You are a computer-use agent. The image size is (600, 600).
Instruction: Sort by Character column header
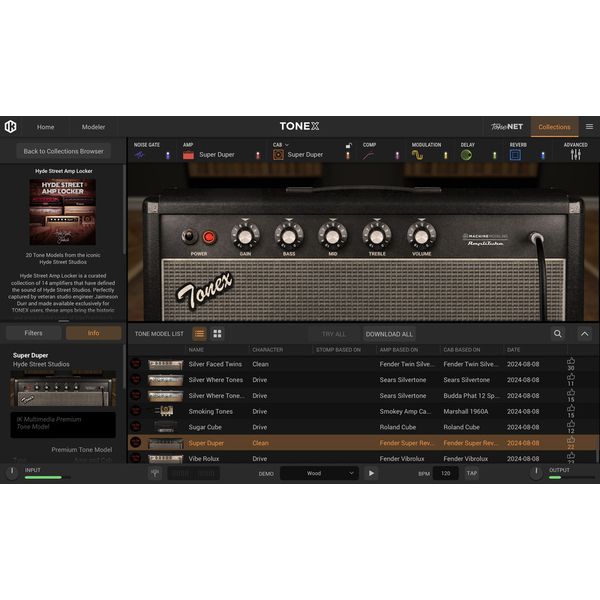point(268,350)
